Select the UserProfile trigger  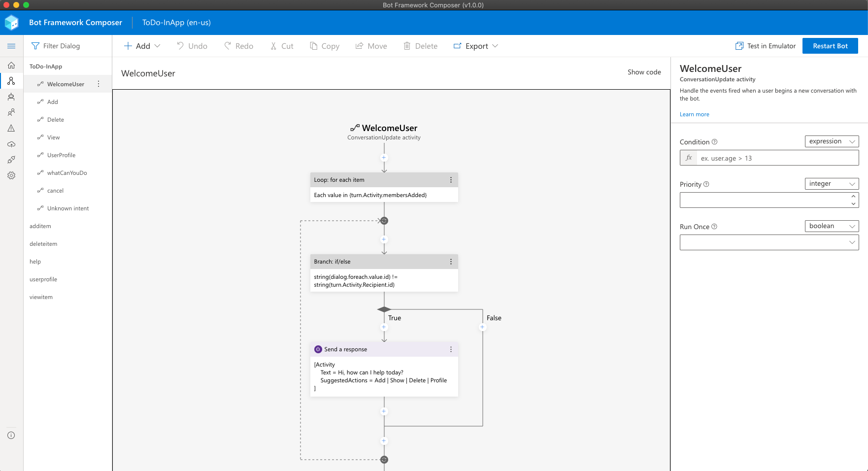pyautogui.click(x=67, y=155)
